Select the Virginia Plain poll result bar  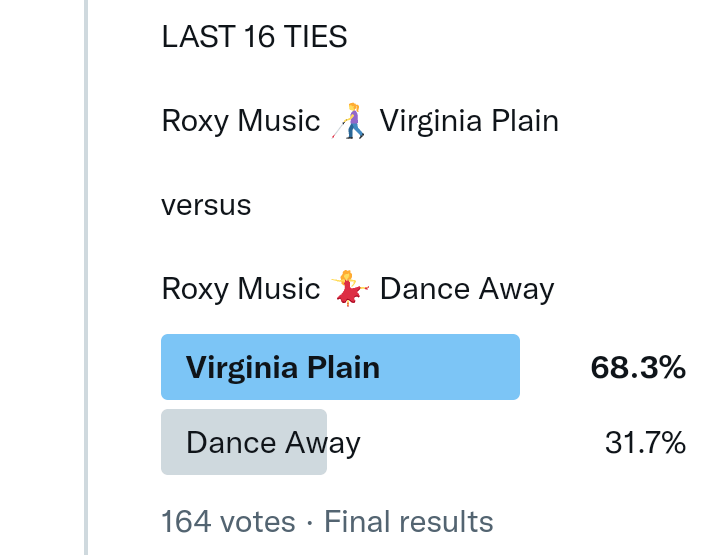click(x=340, y=367)
